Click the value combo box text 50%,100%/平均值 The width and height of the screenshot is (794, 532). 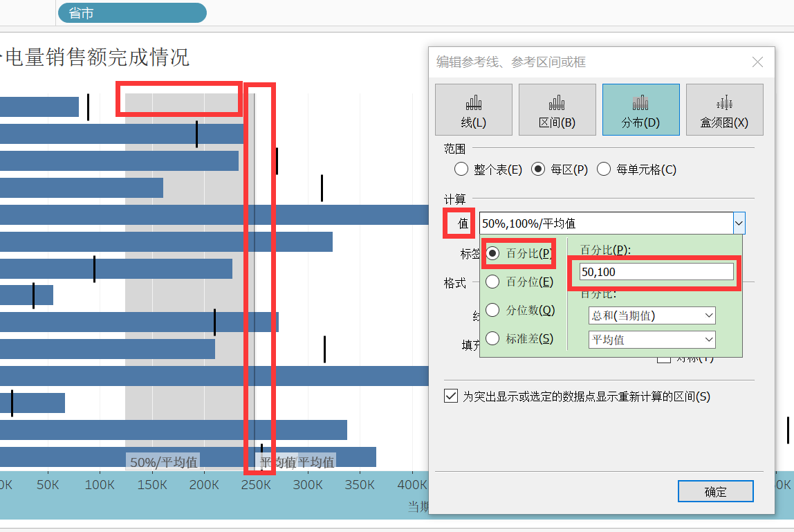point(528,223)
